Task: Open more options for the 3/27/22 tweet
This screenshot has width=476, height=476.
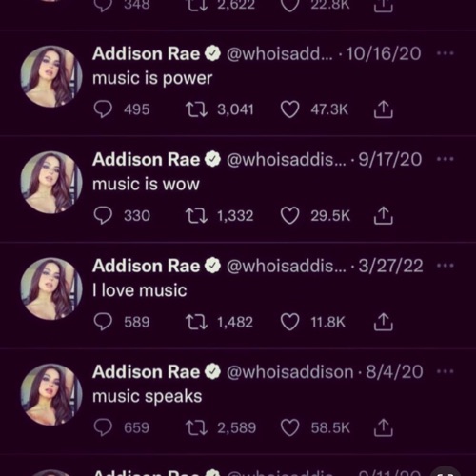Action: (x=446, y=266)
